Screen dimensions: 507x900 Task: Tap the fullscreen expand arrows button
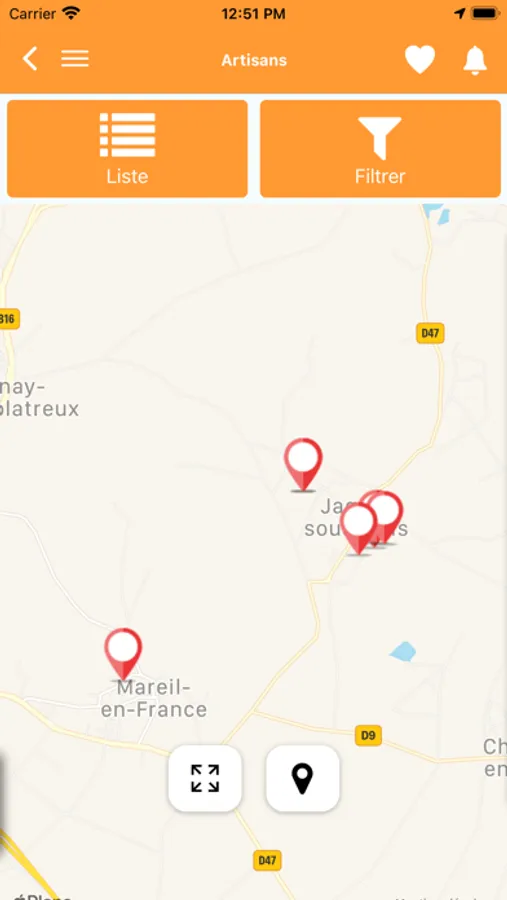coord(205,778)
